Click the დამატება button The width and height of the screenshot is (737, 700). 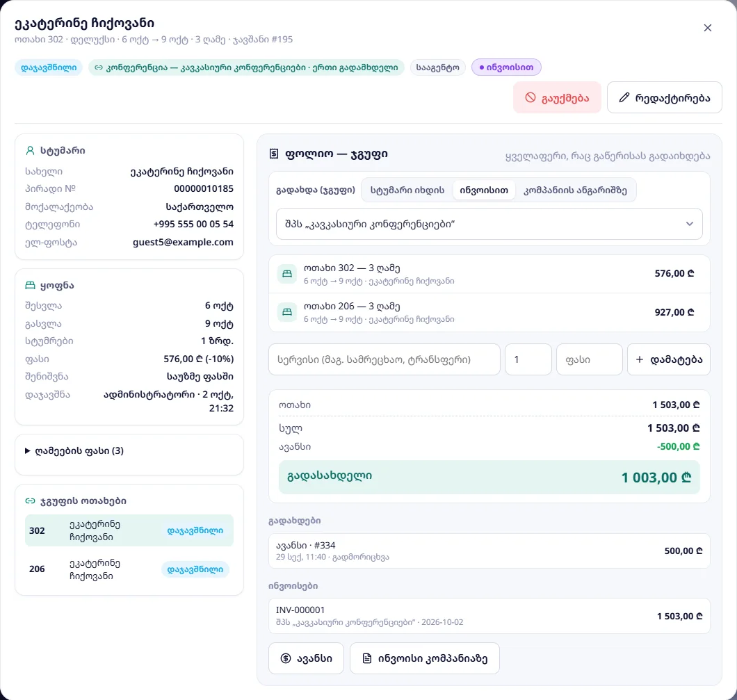[x=669, y=359]
